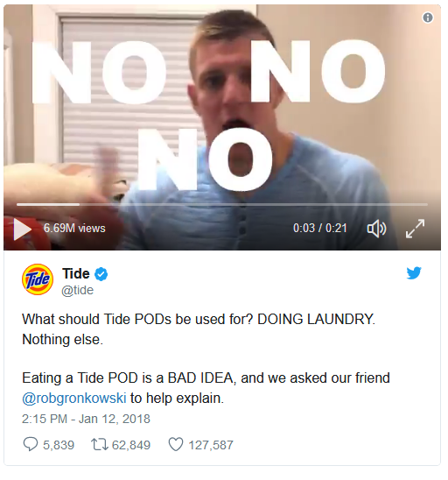Open the @tide handle link
The width and height of the screenshot is (448, 480).
77,290
